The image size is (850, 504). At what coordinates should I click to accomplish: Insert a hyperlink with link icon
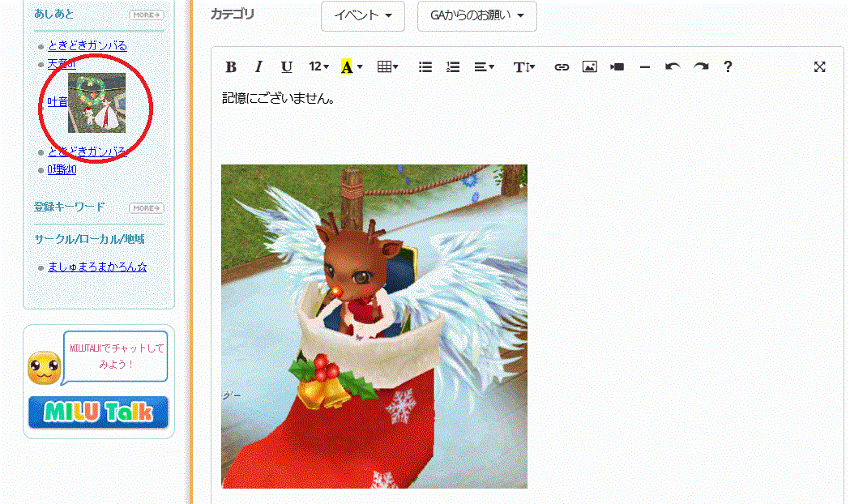click(x=562, y=67)
